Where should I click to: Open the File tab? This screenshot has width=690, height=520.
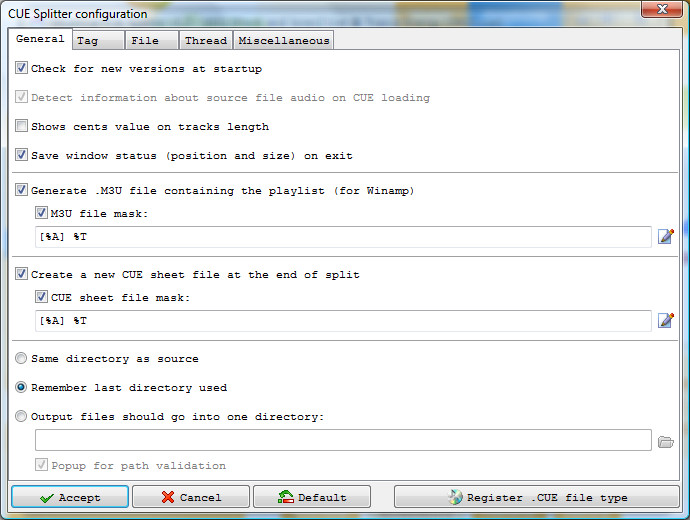point(152,40)
